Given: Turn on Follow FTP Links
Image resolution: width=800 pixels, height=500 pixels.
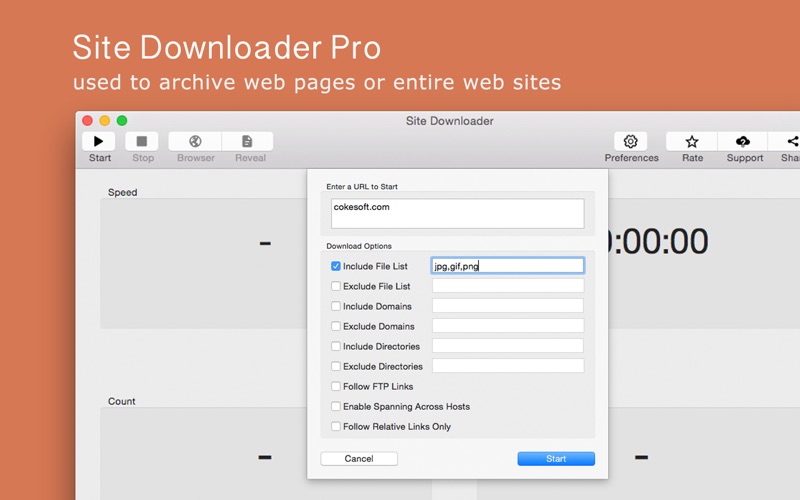Looking at the screenshot, I should (336, 386).
